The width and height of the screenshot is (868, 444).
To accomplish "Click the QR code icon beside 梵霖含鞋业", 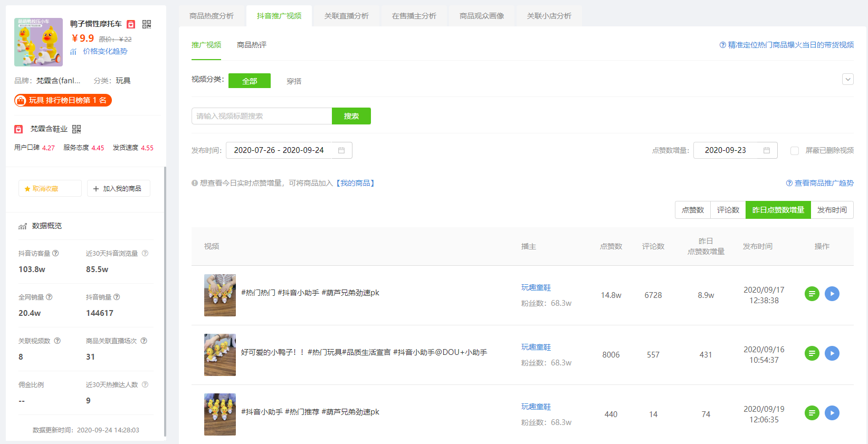I will click(x=77, y=129).
